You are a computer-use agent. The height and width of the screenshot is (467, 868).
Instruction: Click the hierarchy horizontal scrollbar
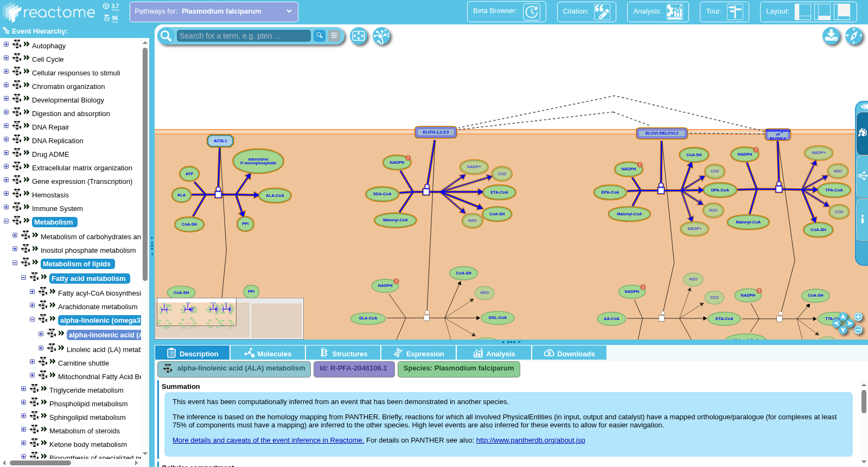pyautogui.click(x=40, y=463)
